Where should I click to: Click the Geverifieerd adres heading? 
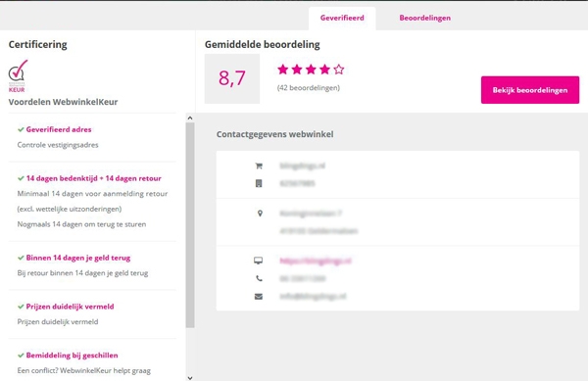coord(59,129)
